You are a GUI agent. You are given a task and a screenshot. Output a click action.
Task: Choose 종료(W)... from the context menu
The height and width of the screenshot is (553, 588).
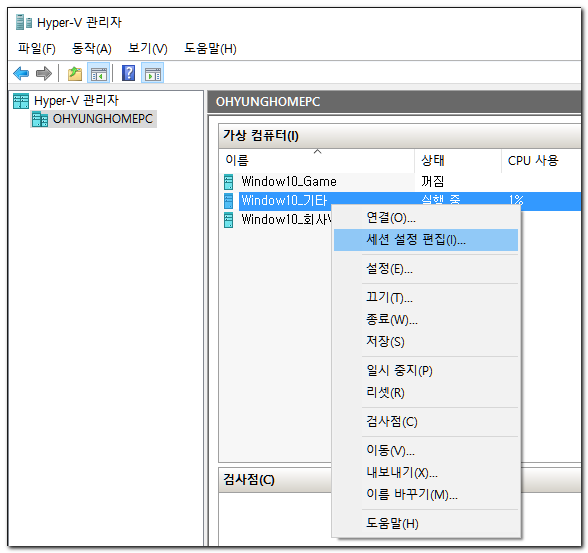click(x=426, y=319)
